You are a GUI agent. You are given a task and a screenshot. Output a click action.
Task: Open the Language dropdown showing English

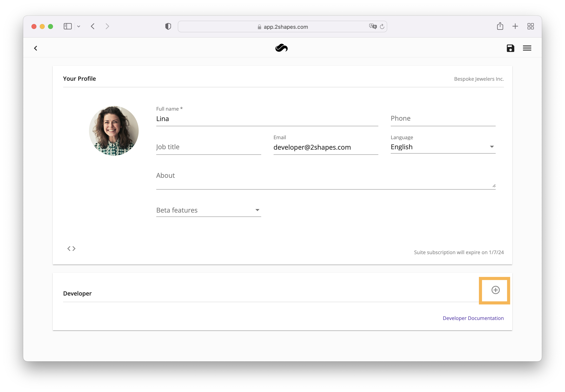[443, 147]
